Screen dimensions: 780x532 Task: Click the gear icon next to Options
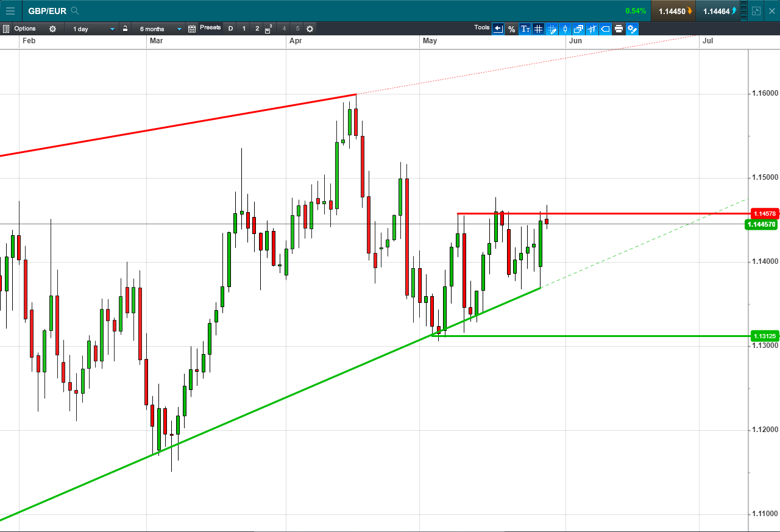pos(52,29)
